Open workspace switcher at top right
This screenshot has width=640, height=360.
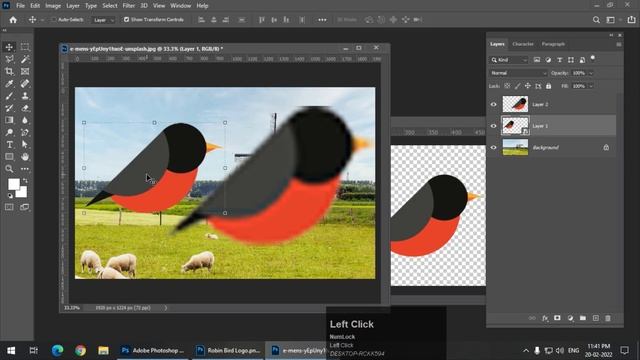[x=611, y=20]
